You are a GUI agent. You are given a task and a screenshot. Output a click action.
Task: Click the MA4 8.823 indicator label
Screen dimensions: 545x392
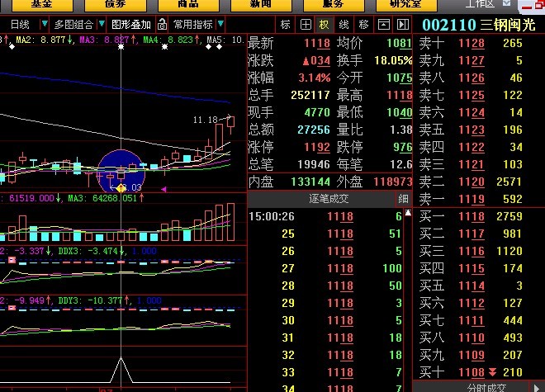(171, 40)
